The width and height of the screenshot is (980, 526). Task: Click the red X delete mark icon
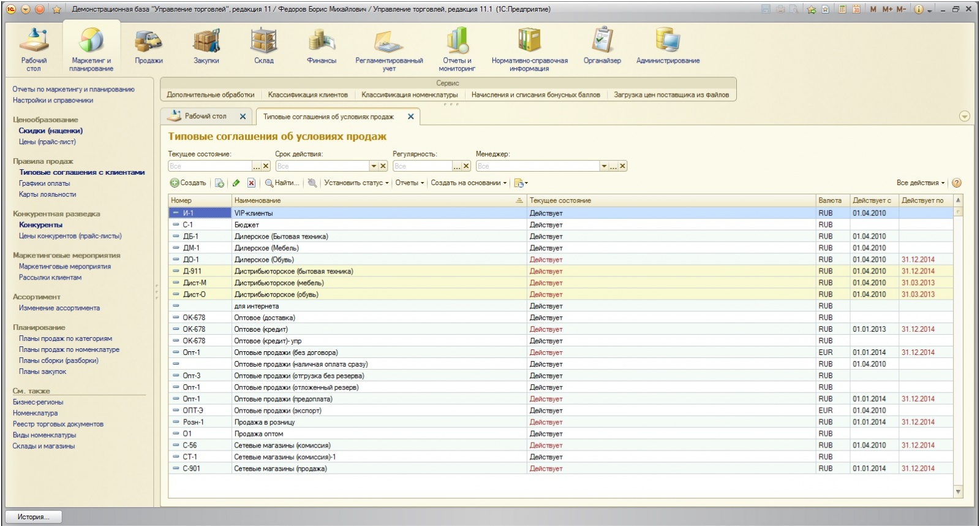pyautogui.click(x=251, y=183)
